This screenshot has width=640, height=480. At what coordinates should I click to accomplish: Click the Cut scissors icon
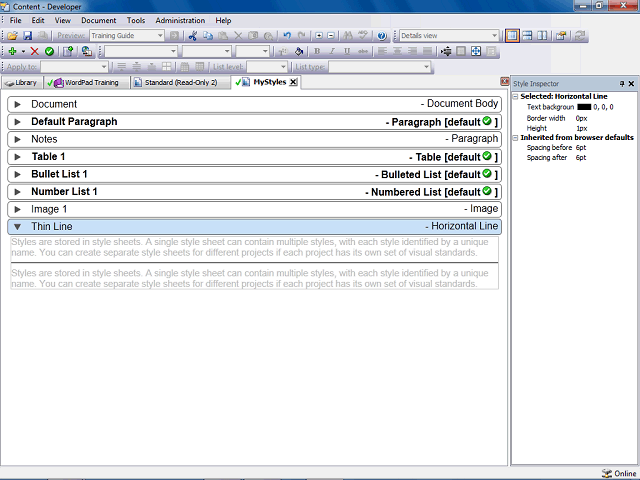[x=193, y=36]
